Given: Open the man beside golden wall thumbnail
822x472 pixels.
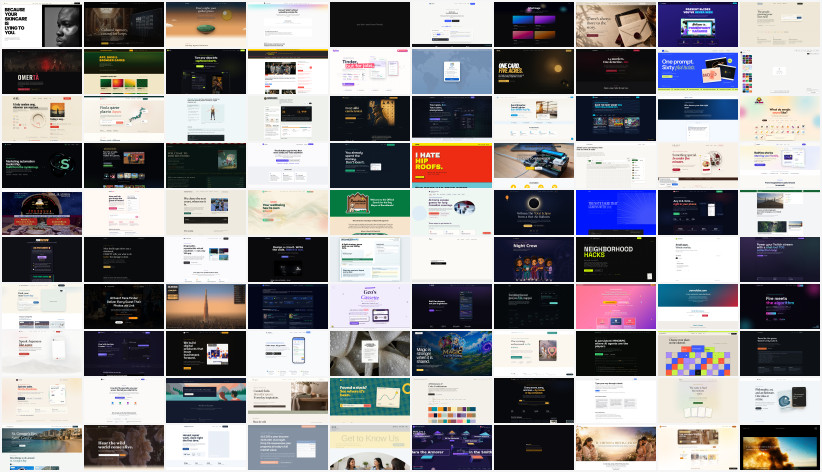Looking at the screenshot, I should 370,119.
